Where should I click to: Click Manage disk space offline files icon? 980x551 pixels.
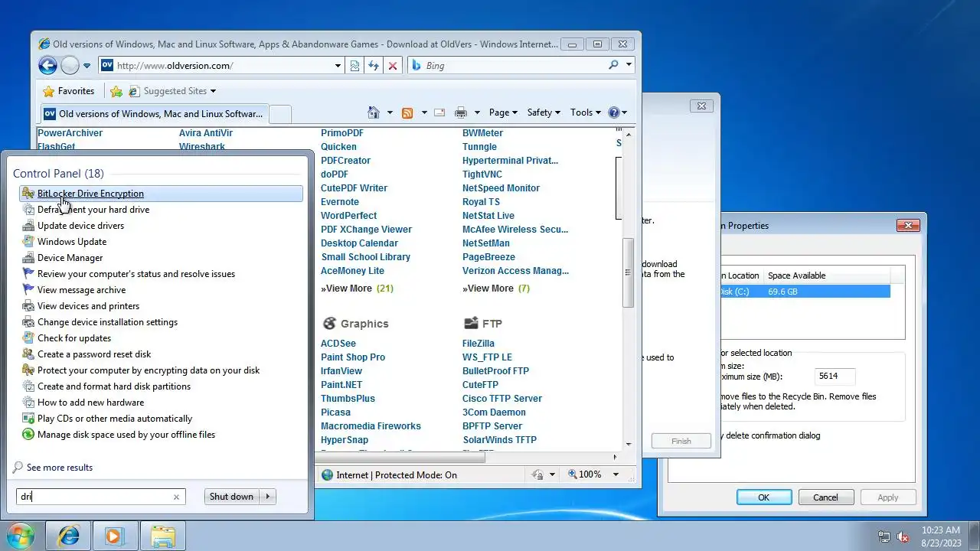pos(28,435)
